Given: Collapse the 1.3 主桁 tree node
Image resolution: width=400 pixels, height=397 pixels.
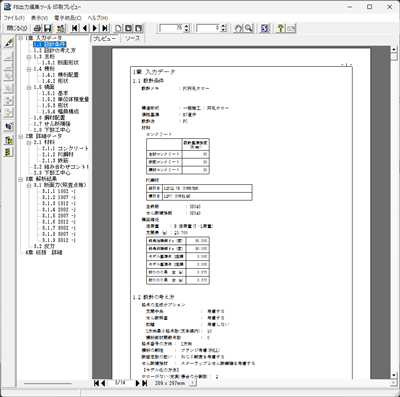Looking at the screenshot, I should point(29,57).
